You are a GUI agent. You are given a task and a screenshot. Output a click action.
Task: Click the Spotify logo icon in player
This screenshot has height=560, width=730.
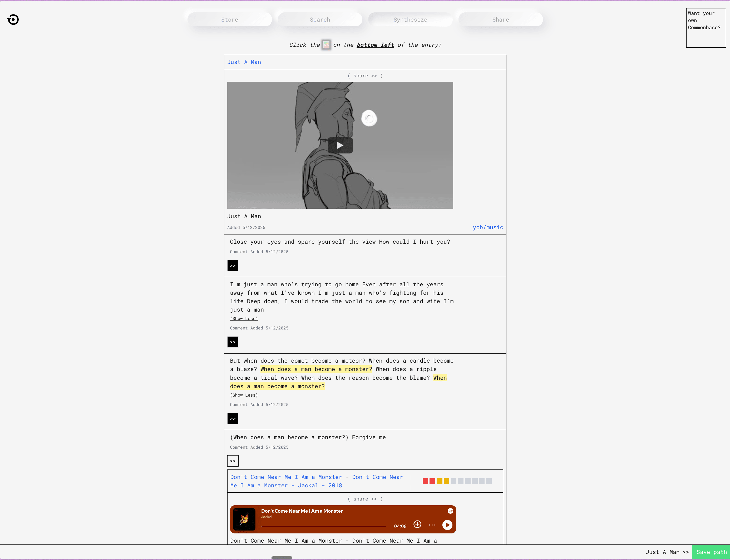coord(450,511)
